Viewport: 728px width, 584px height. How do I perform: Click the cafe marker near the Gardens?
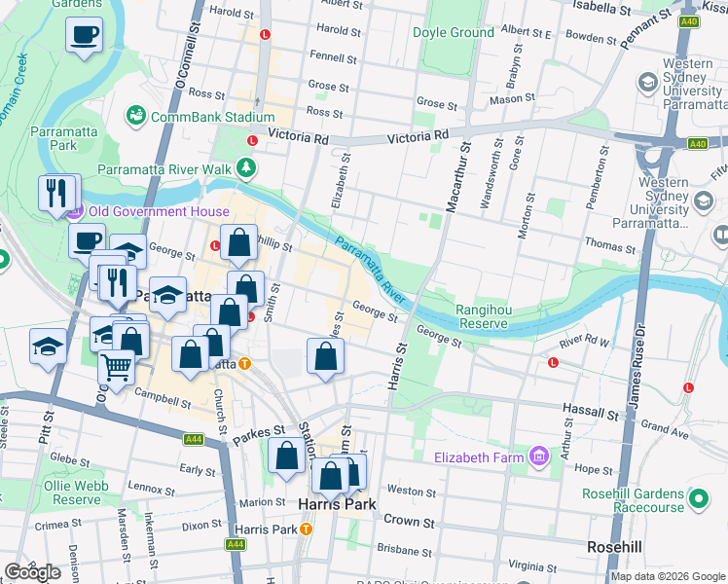point(84,36)
